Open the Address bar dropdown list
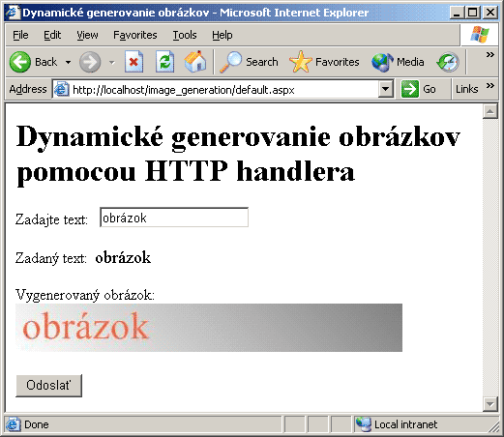 click(x=386, y=89)
